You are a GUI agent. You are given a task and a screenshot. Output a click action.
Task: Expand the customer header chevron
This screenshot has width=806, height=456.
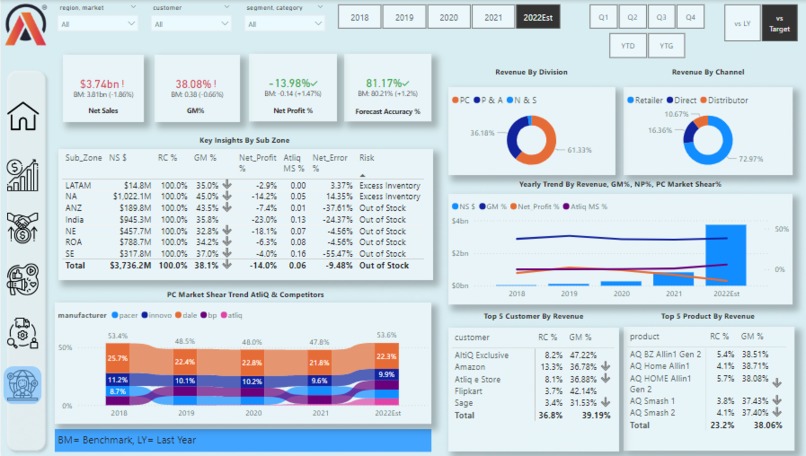tap(226, 7)
